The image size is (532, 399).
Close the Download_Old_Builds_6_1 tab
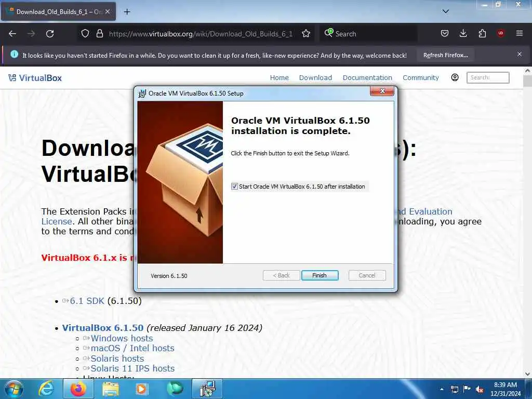coord(108,11)
